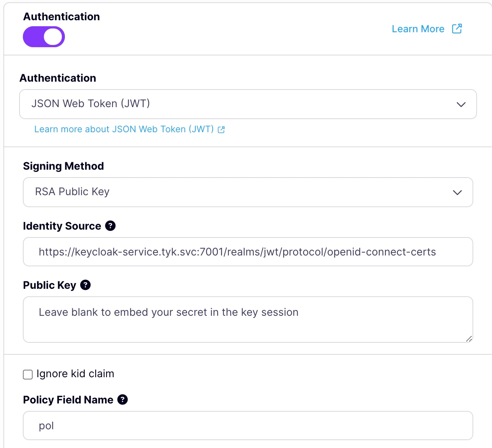The width and height of the screenshot is (492, 448).
Task: Click the Public Key help icon
Action: (85, 285)
